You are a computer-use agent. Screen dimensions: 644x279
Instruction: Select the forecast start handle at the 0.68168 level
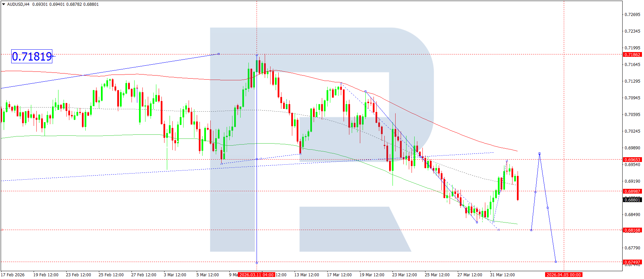pos(531,230)
